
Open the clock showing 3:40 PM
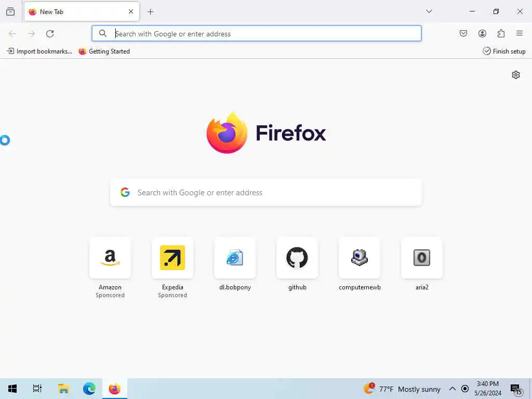pos(487,389)
